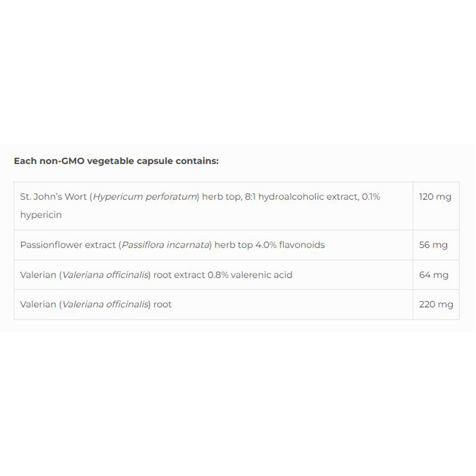The image size is (476, 476).
Task: Select the 220 mg dosage cell
Action: click(x=436, y=305)
